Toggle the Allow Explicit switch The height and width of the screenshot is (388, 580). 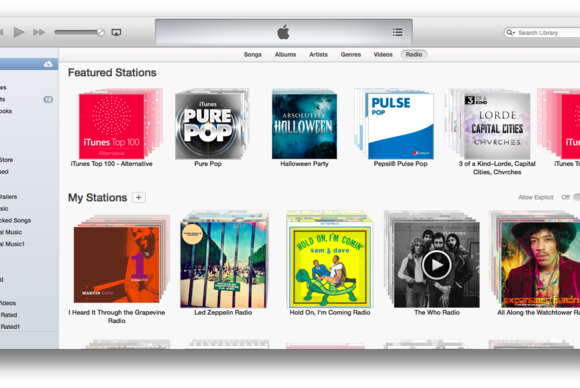(x=576, y=198)
